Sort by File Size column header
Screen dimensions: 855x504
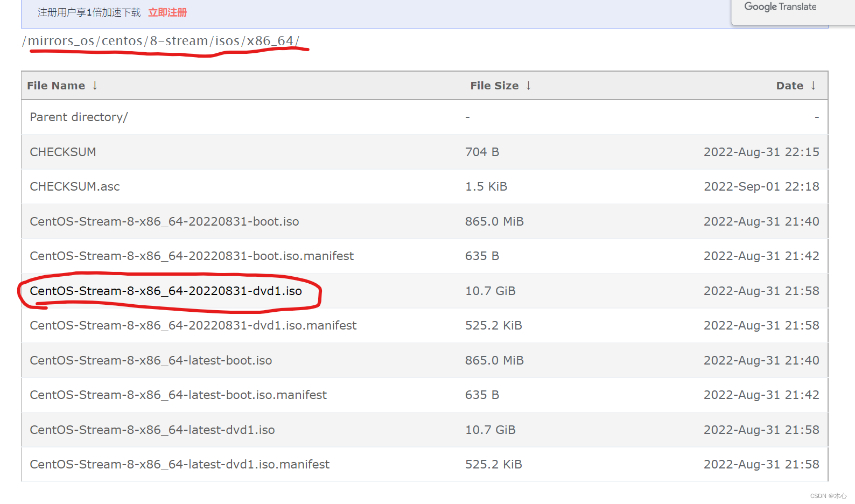(494, 86)
